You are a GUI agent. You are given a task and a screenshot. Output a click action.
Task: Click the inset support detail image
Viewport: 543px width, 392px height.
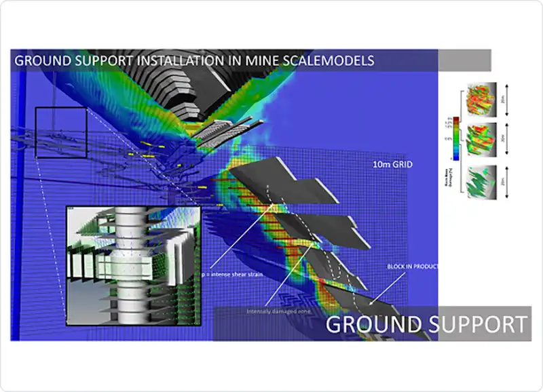click(133, 266)
